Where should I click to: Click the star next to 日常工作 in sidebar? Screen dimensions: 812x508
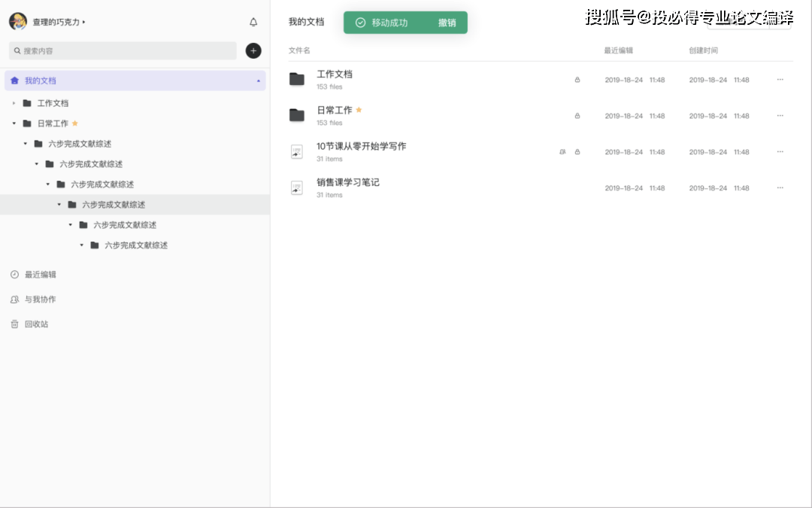tap(75, 123)
